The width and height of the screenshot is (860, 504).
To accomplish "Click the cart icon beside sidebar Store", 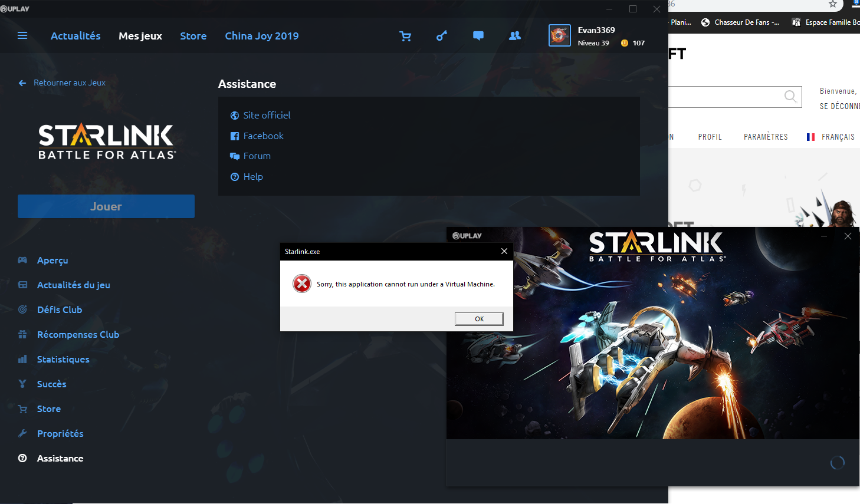I will pos(22,409).
